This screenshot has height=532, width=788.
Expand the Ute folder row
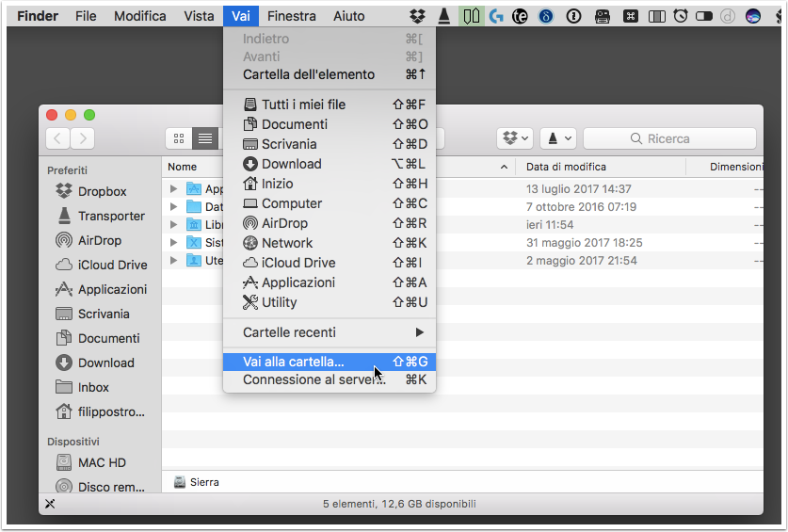coord(173,261)
